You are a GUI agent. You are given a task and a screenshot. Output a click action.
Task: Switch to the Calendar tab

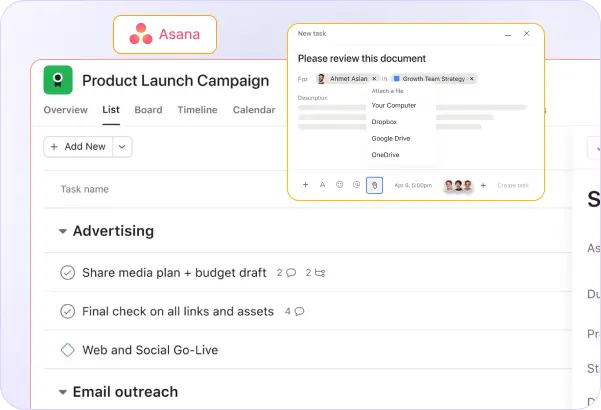point(254,110)
